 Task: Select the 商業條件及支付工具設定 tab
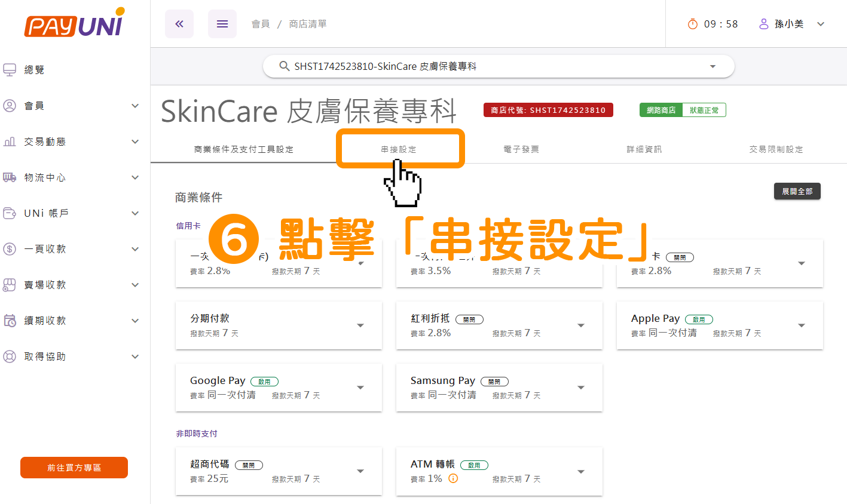click(x=244, y=149)
